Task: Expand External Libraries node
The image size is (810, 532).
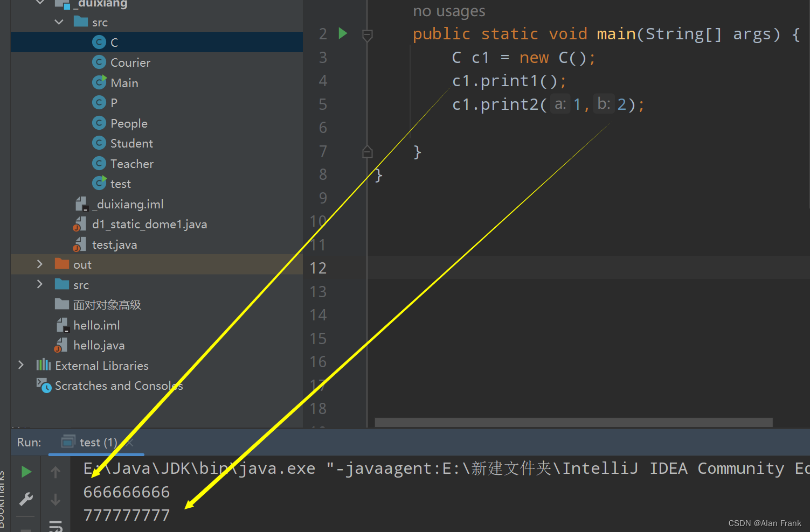Action: coord(21,365)
